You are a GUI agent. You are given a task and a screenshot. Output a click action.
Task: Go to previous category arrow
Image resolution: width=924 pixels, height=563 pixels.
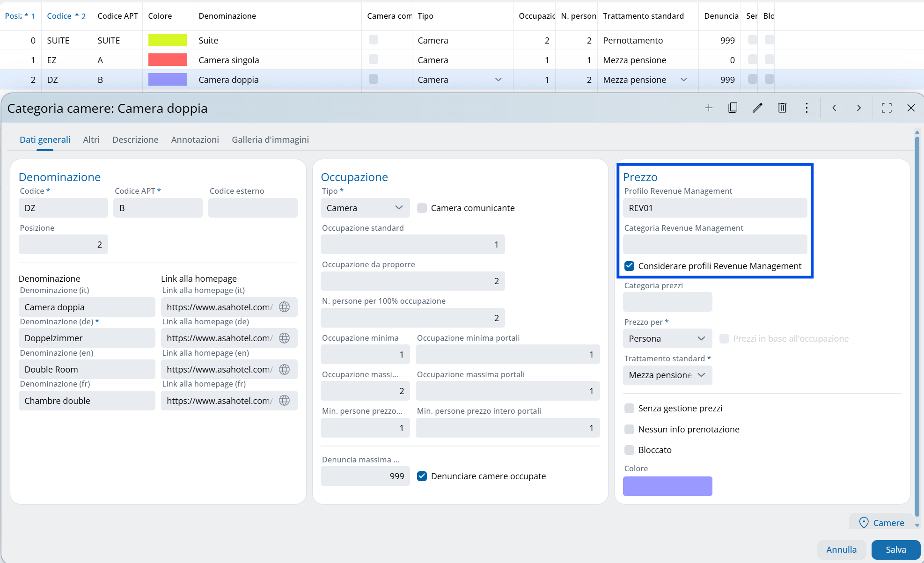click(834, 108)
